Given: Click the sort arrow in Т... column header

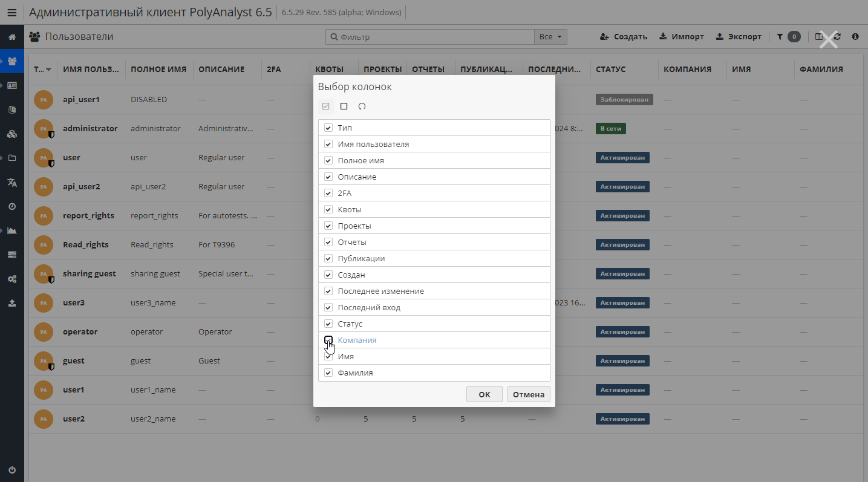Looking at the screenshot, I should pyautogui.click(x=48, y=70).
